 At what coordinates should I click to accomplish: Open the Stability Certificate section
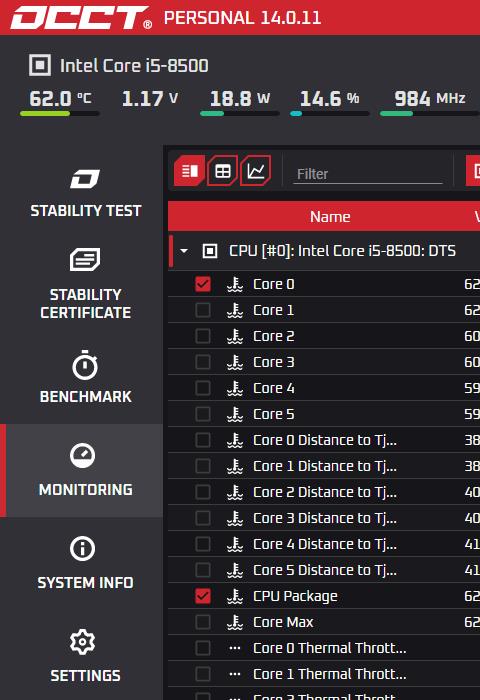(x=85, y=283)
